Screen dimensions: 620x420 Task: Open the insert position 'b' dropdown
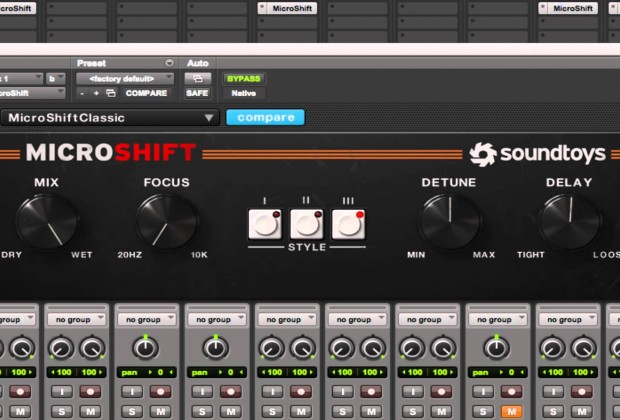pos(55,79)
